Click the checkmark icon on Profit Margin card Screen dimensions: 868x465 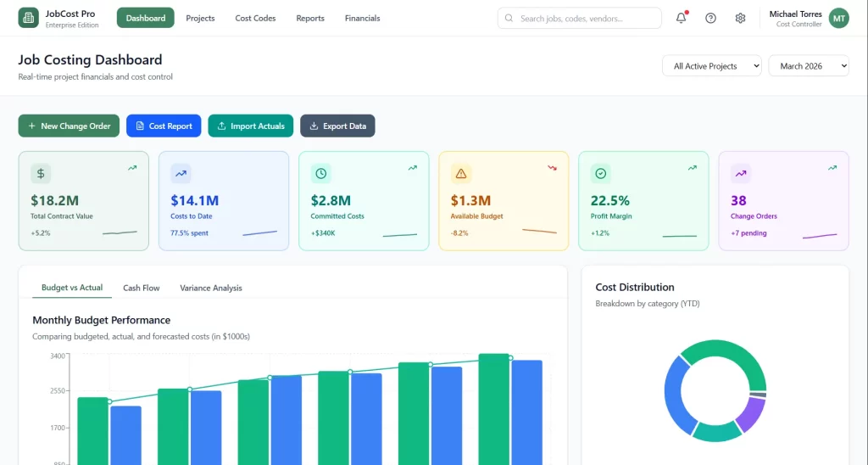pos(601,173)
